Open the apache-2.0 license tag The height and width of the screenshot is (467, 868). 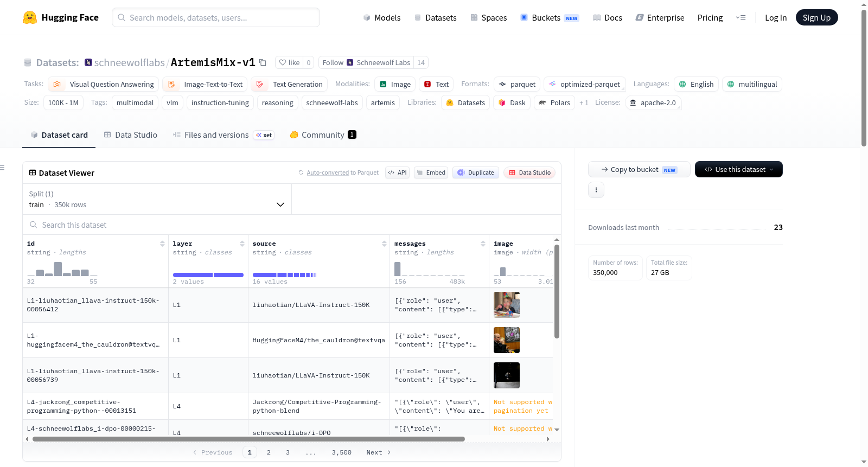653,103
